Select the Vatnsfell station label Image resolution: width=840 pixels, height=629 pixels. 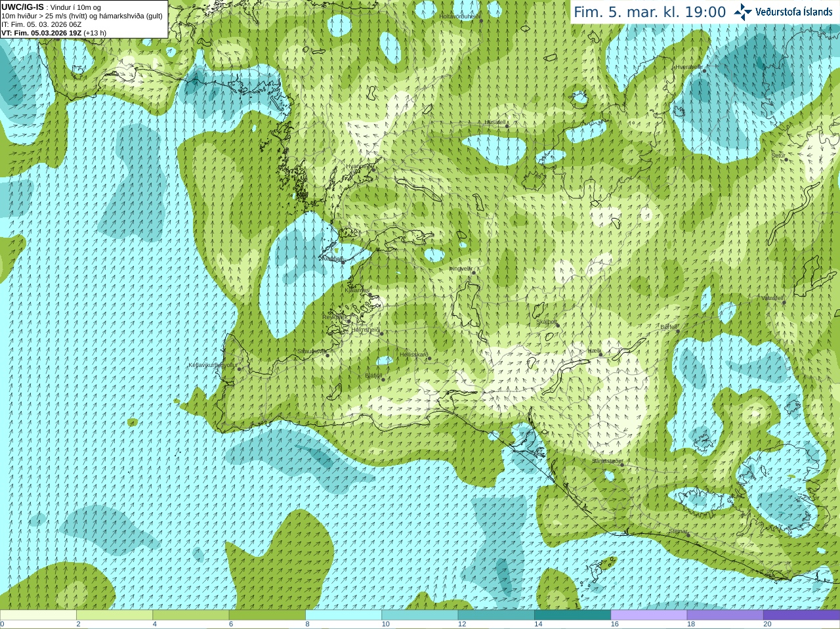[x=773, y=298]
